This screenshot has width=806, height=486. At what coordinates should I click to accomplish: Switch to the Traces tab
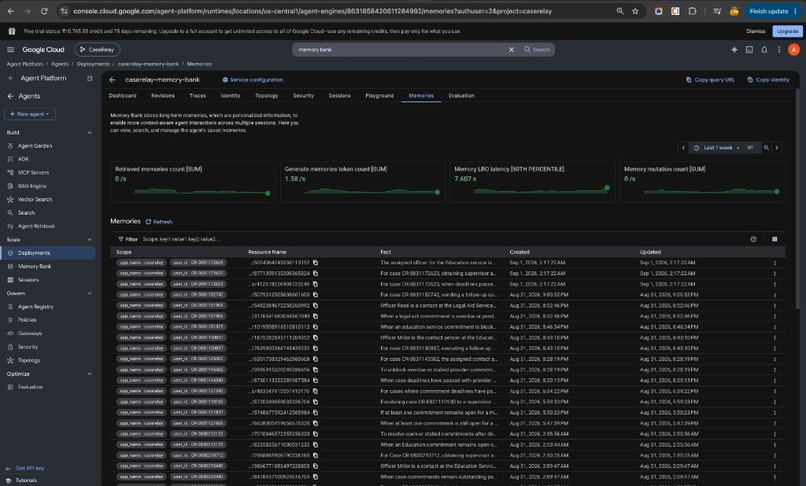click(197, 96)
